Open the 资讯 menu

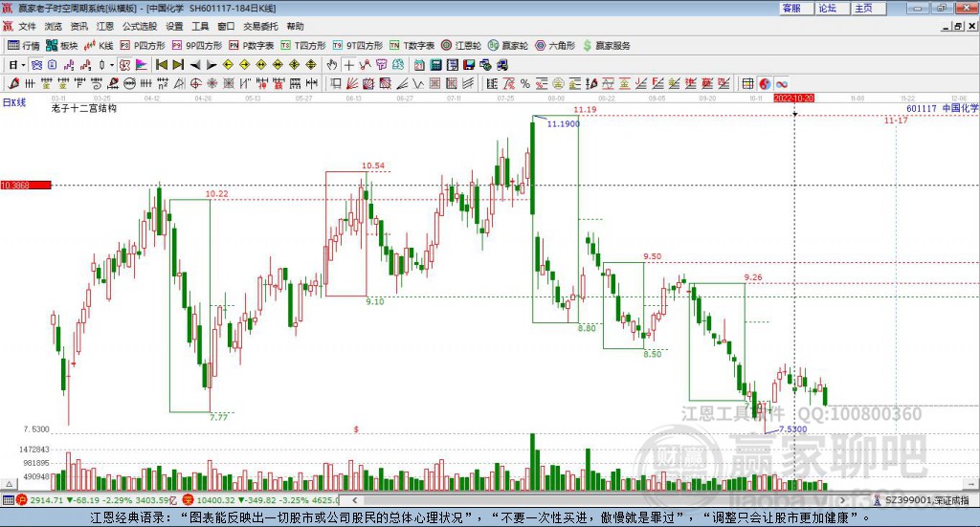[x=78, y=26]
